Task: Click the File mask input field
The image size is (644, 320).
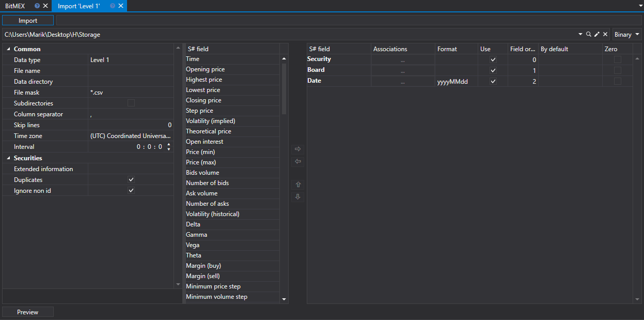Action: click(x=130, y=92)
